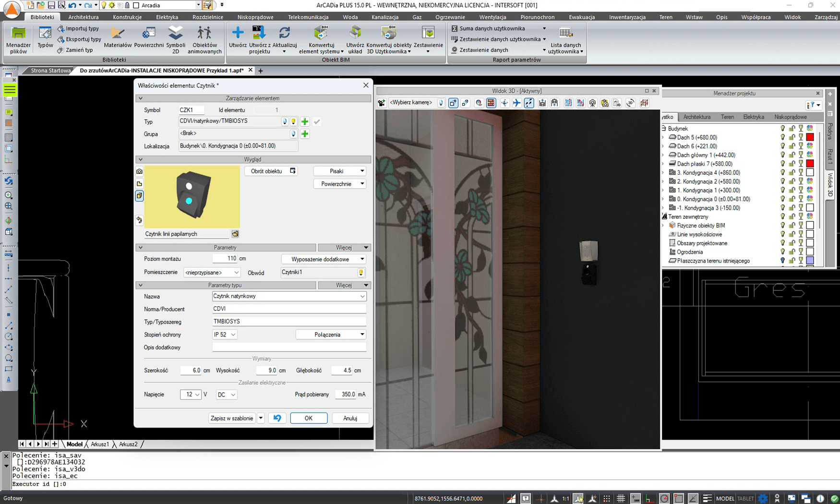Open Menadżer plików in ribbon
Screen dimensions: 840x504
[x=18, y=40]
